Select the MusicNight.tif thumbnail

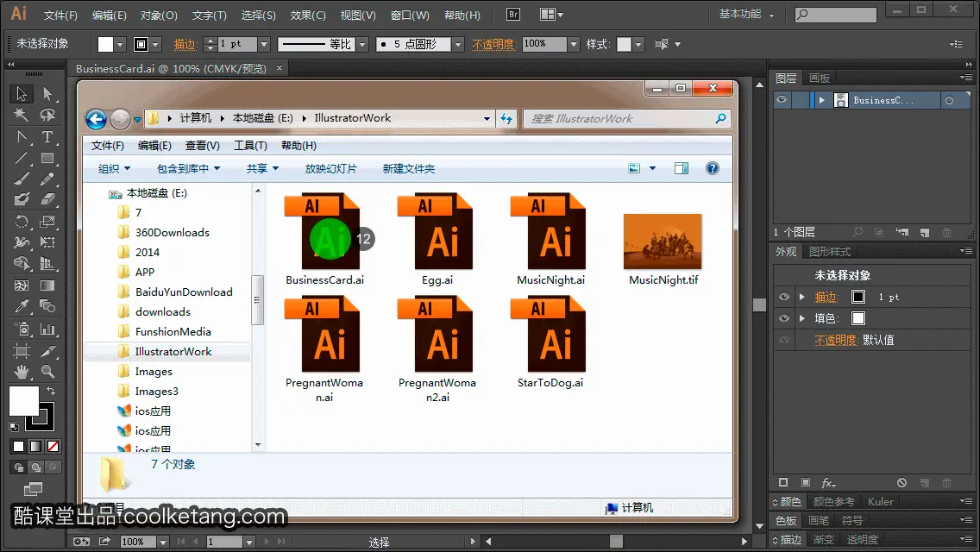point(663,241)
